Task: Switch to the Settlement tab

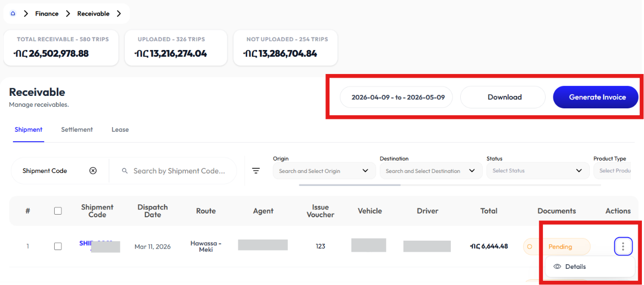Action: (77, 129)
